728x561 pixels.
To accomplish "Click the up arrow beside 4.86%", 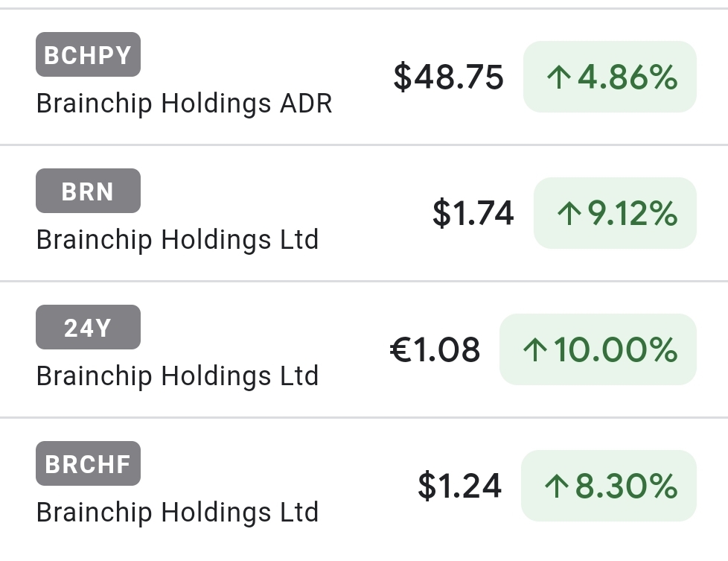I will [x=558, y=77].
